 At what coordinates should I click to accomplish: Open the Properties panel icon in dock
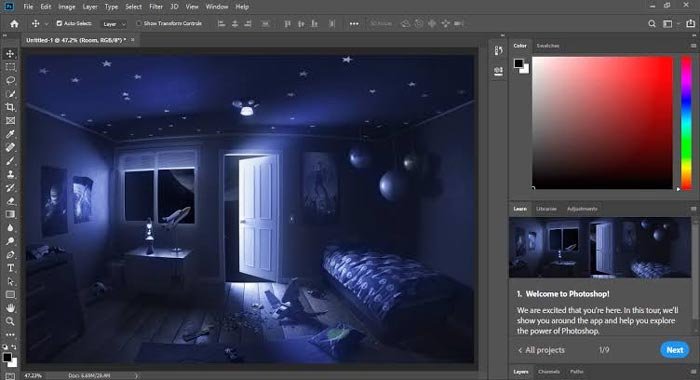499,71
